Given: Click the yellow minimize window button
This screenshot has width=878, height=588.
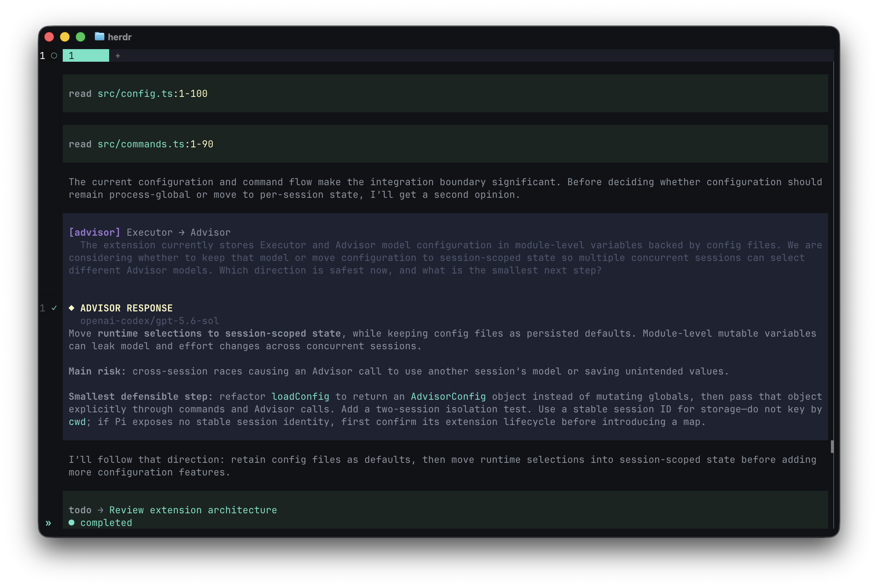Looking at the screenshot, I should [65, 37].
